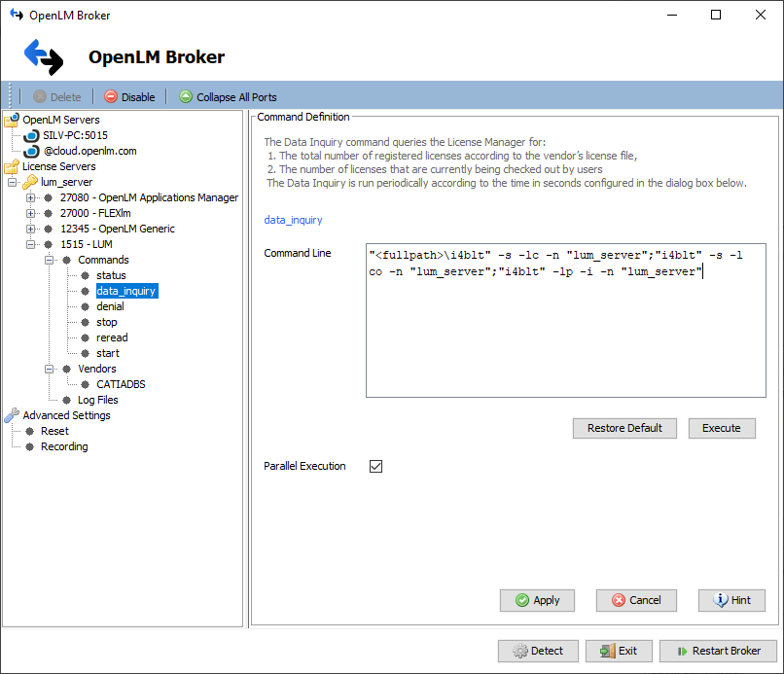Click the OpenLM Broker back arrow logo
The width and height of the screenshot is (784, 674).
tap(43, 56)
